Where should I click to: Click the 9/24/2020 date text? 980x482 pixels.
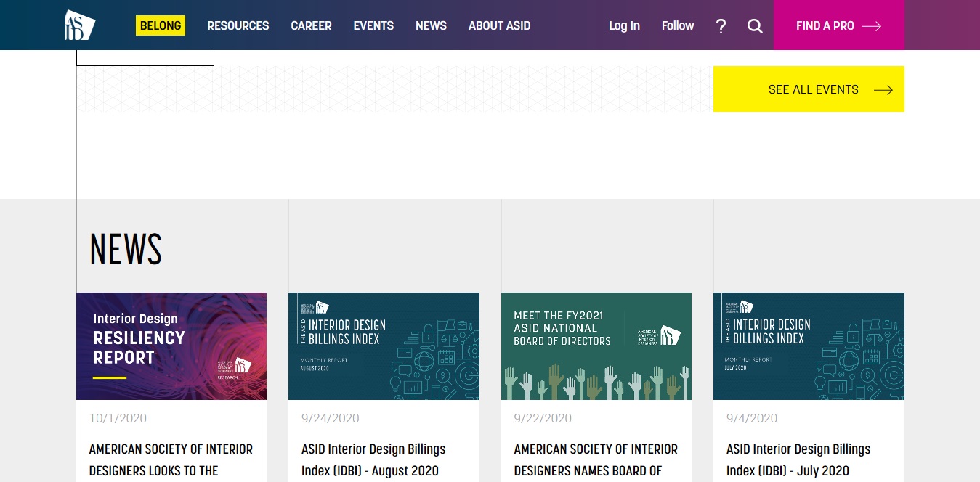330,418
